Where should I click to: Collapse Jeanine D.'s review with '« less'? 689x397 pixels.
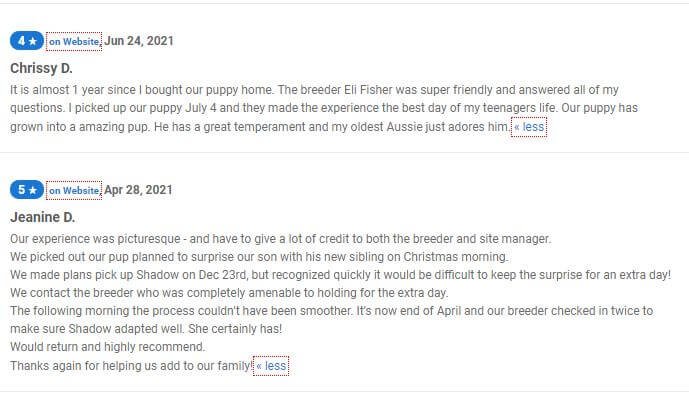click(x=271, y=366)
